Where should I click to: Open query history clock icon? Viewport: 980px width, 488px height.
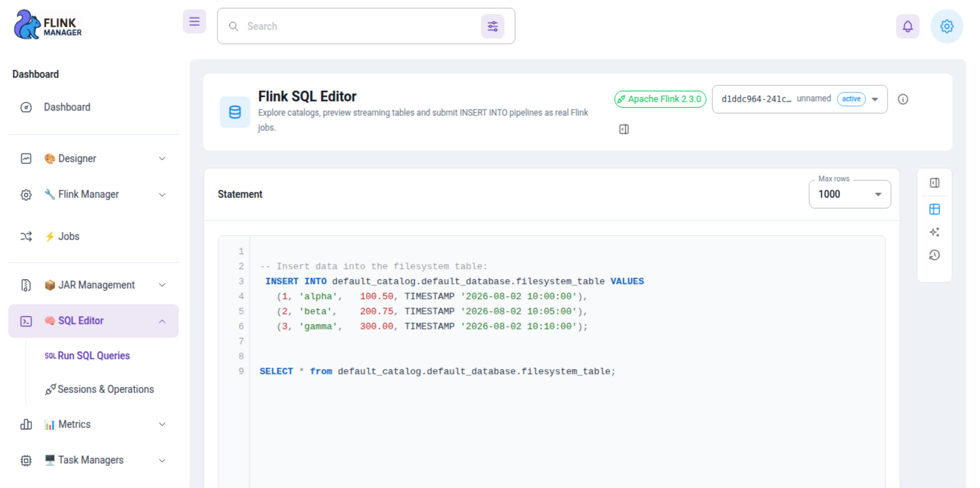click(934, 255)
